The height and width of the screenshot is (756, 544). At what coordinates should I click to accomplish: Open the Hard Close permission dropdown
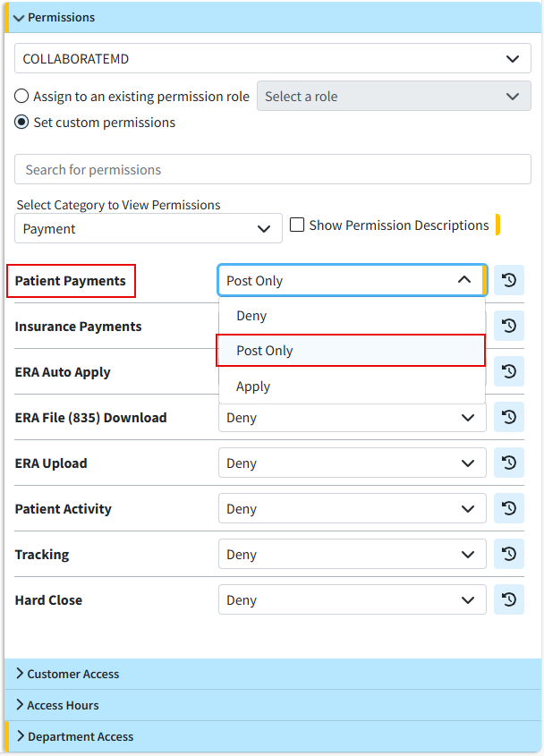[x=352, y=600]
